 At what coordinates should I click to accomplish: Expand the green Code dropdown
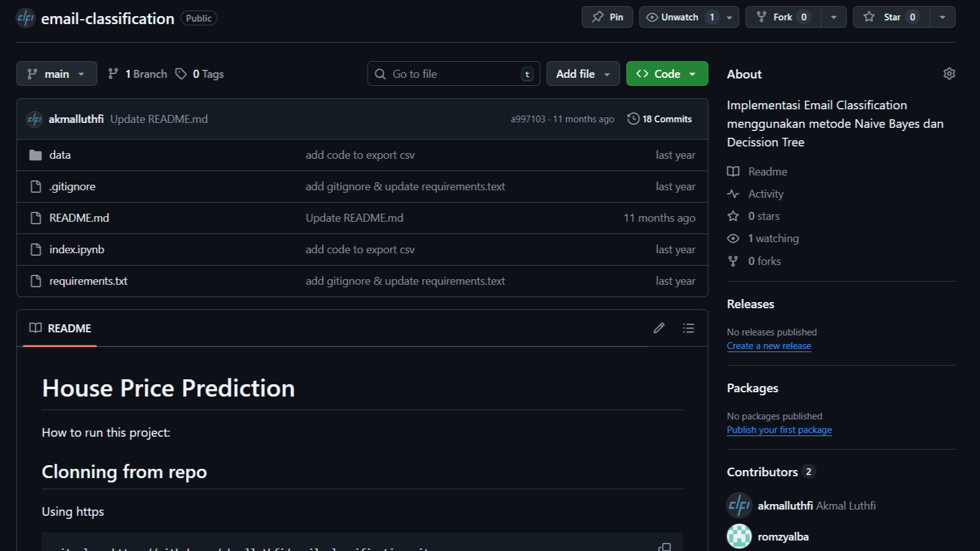click(667, 74)
